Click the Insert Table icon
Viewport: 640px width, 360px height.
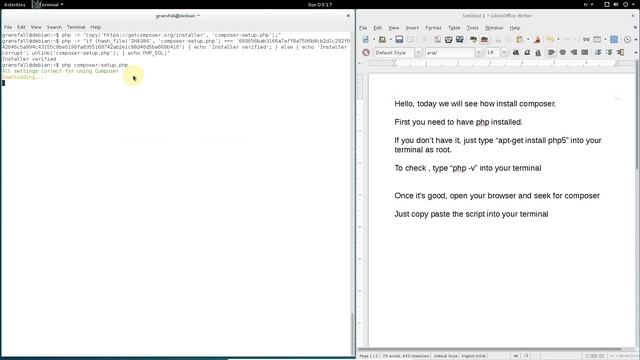[597, 40]
